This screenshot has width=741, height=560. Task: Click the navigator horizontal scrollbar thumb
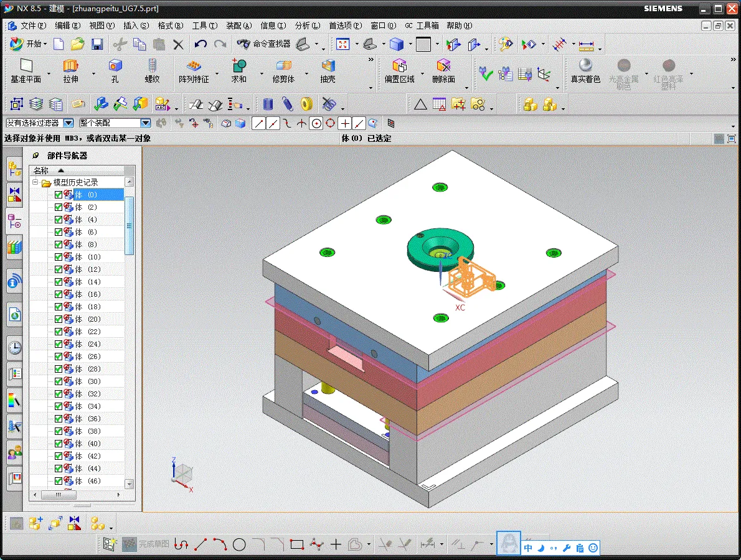point(59,495)
